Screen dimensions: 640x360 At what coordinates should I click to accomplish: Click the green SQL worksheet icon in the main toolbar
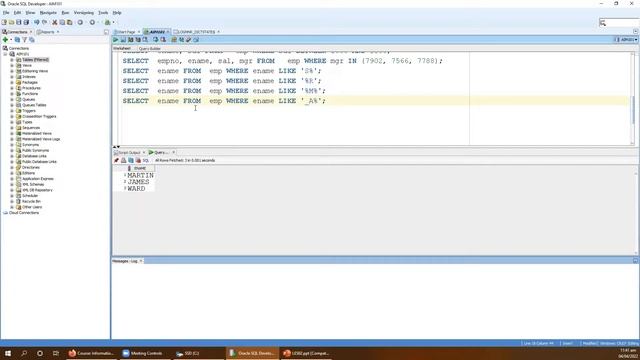[x=107, y=22]
